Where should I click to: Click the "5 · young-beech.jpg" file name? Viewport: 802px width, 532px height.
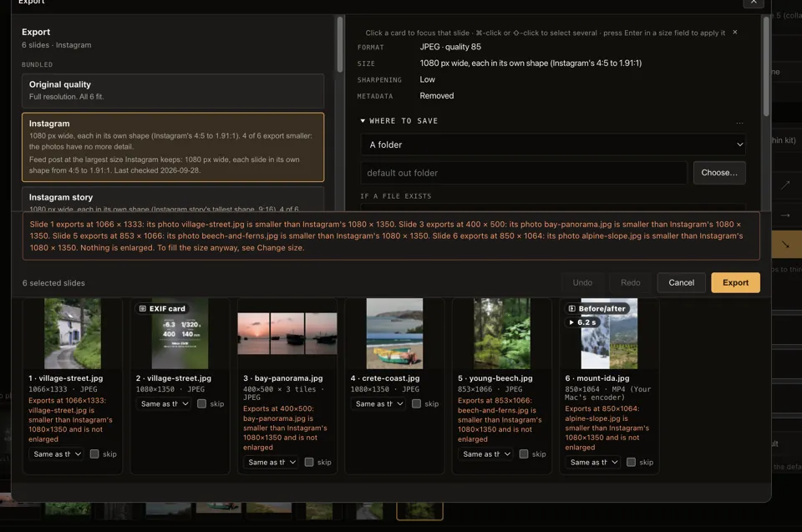click(x=495, y=378)
